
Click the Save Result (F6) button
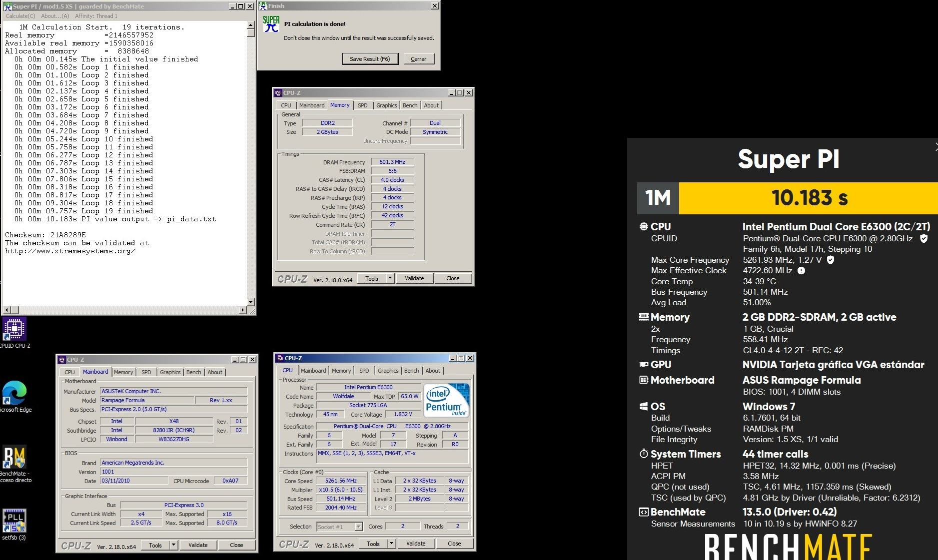[370, 59]
